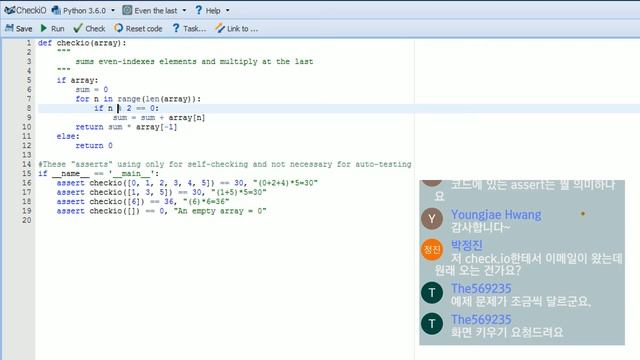
Task: Expand the Help menu dropdown arrow
Action: (228, 11)
